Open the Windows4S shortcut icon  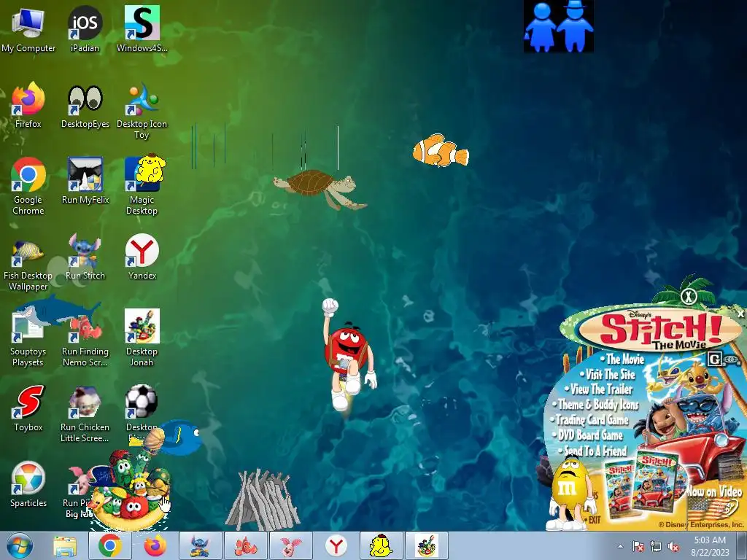click(x=142, y=29)
